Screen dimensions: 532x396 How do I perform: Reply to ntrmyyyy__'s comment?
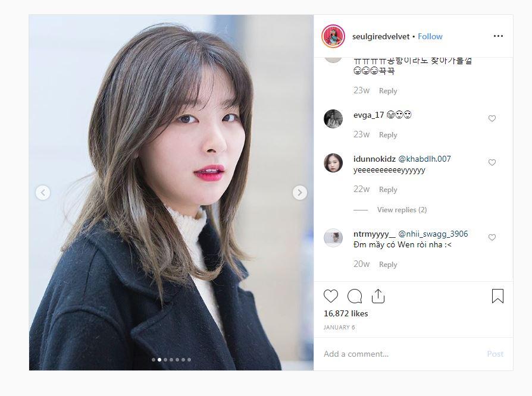(x=388, y=265)
